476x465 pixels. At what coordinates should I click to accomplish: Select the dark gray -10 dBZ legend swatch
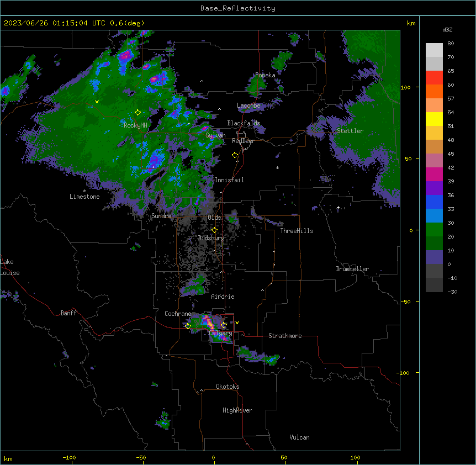[434, 285]
